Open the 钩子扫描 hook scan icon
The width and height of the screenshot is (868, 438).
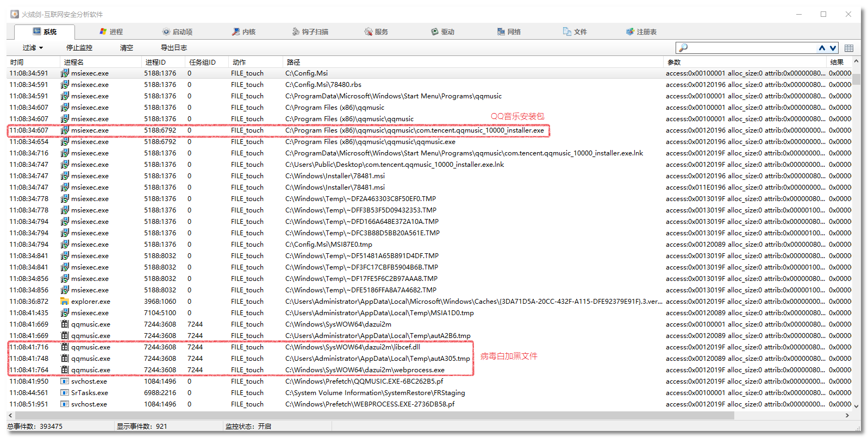click(x=296, y=32)
